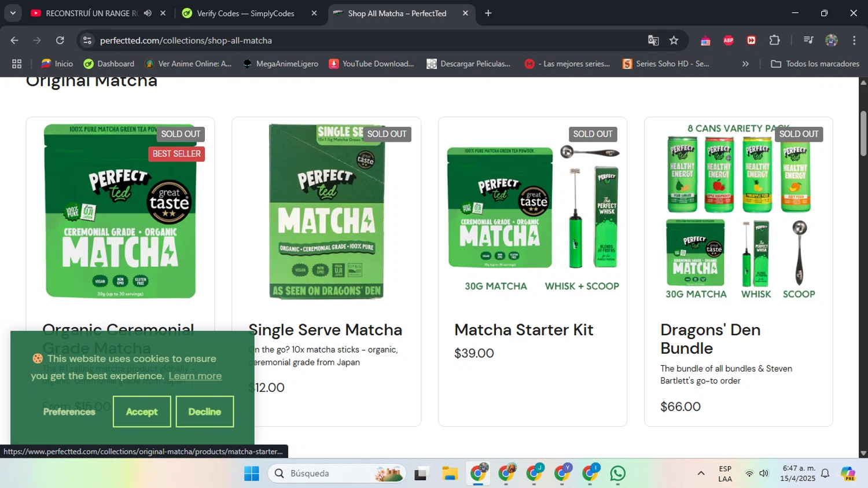Show more bookmarks chevron
The width and height of the screenshot is (868, 488).
tap(745, 64)
